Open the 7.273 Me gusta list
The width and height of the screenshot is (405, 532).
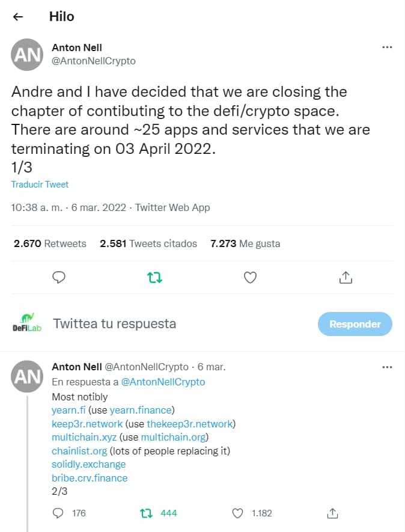click(245, 243)
